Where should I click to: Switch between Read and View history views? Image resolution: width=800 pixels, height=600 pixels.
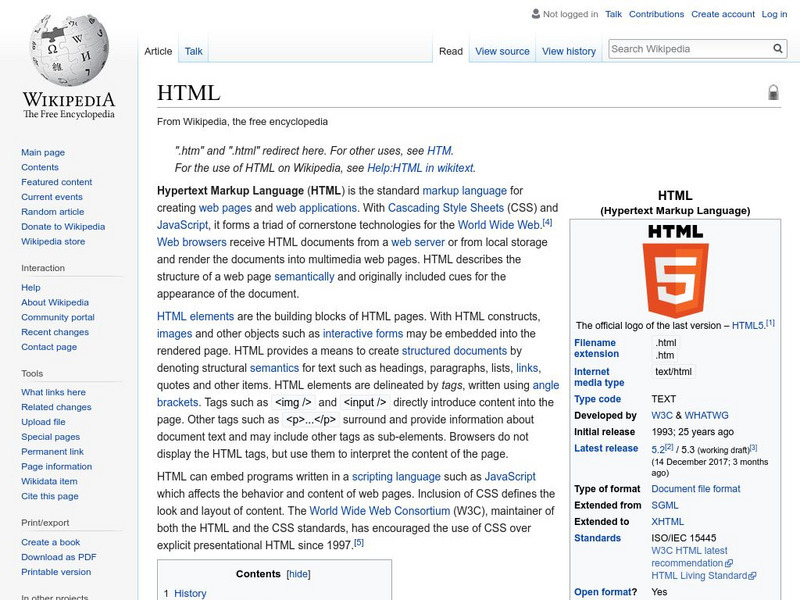point(570,51)
